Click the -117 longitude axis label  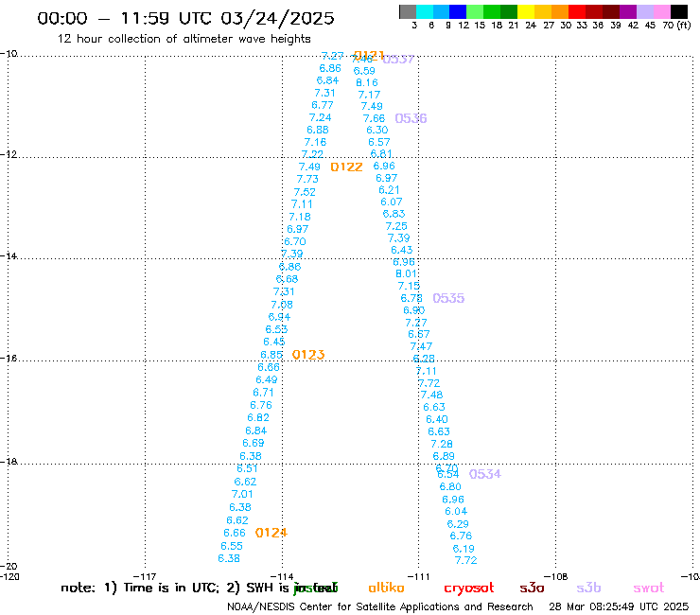146,576
